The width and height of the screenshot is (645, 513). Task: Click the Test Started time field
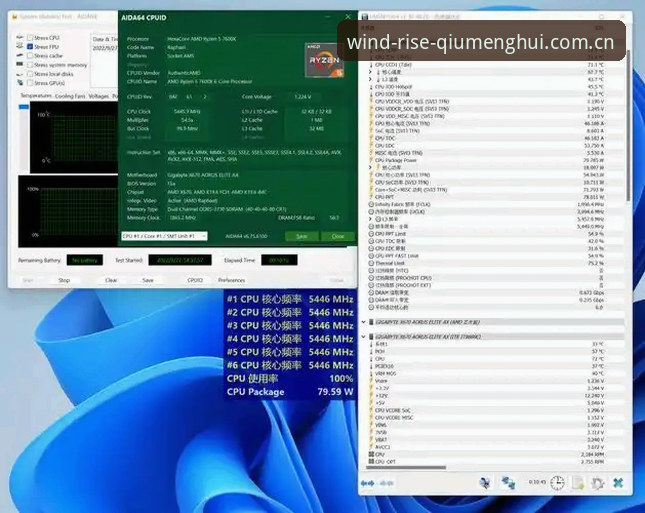pos(180,260)
